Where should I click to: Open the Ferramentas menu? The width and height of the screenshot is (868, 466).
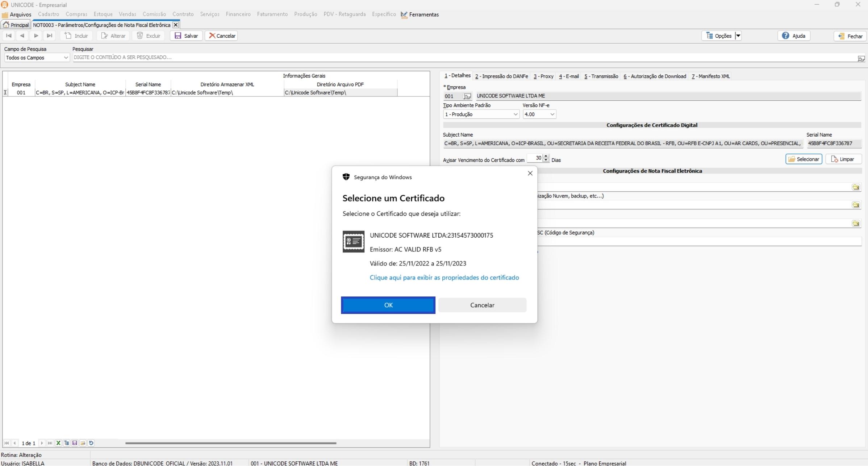pos(420,14)
